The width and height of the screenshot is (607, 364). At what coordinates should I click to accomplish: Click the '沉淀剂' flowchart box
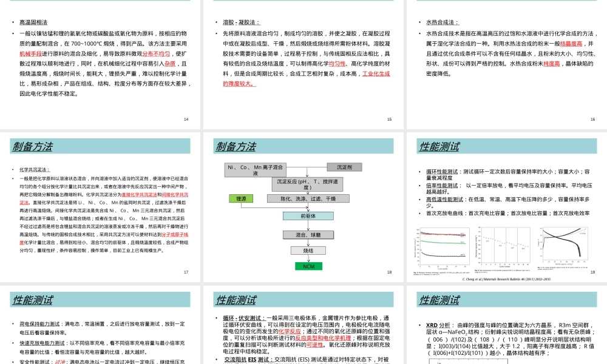[344, 167]
